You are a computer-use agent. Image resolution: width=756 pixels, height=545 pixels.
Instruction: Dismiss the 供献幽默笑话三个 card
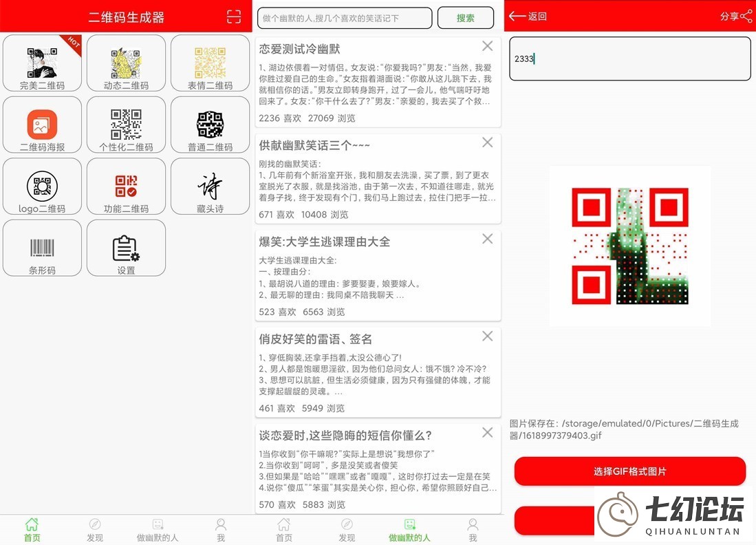coord(488,142)
